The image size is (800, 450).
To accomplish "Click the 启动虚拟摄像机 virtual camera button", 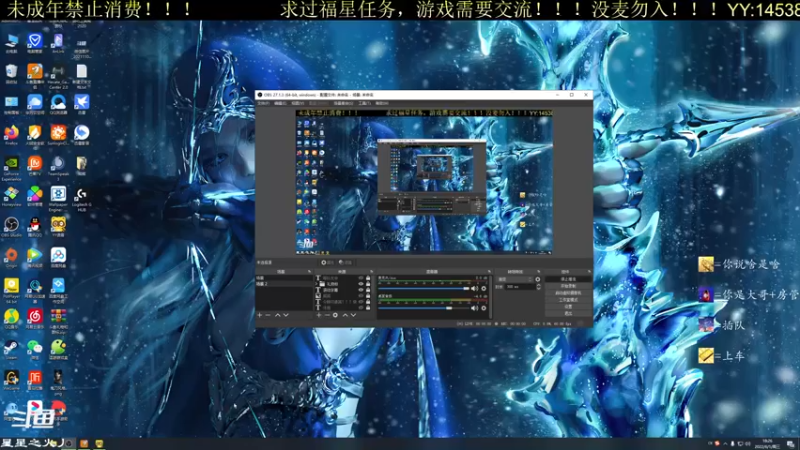I will (568, 293).
